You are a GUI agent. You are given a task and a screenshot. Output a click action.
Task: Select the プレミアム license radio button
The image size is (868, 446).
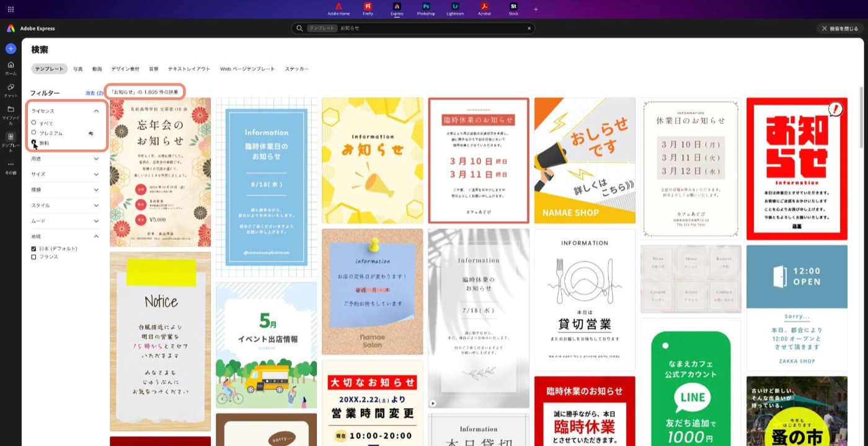coord(34,133)
